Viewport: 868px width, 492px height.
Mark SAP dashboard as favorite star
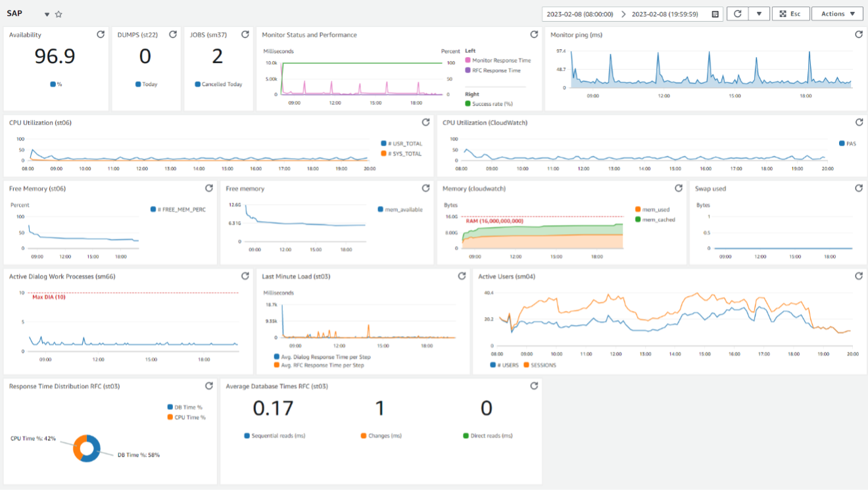click(x=59, y=14)
